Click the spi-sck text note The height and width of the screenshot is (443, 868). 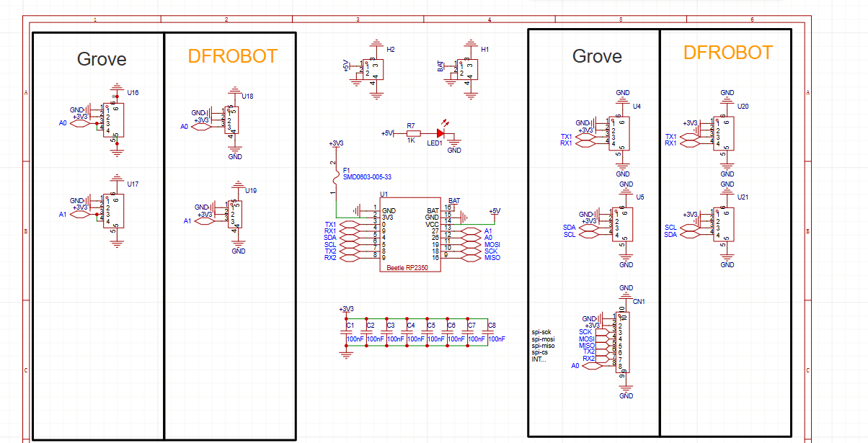coord(541,332)
